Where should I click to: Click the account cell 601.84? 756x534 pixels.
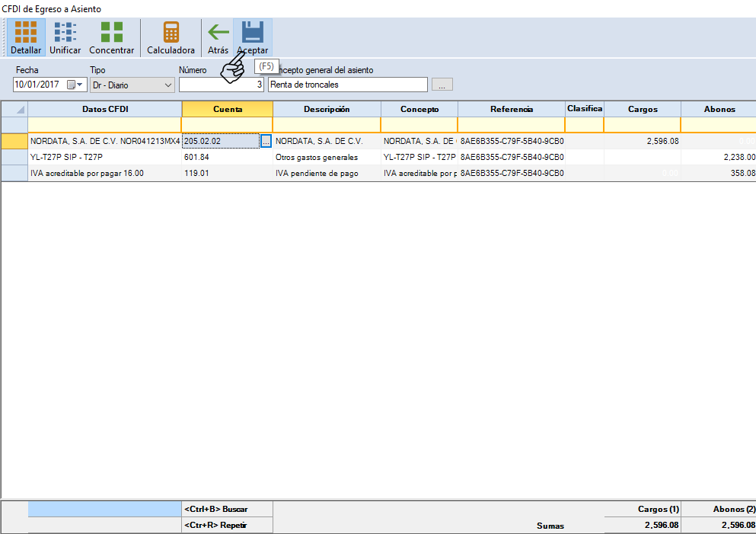pos(227,157)
